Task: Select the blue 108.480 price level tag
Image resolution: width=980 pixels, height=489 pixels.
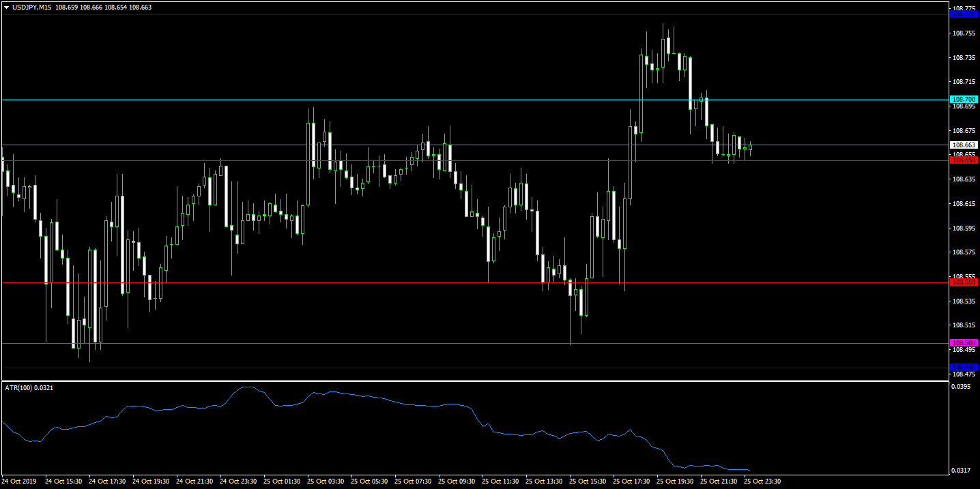Action: (x=964, y=368)
